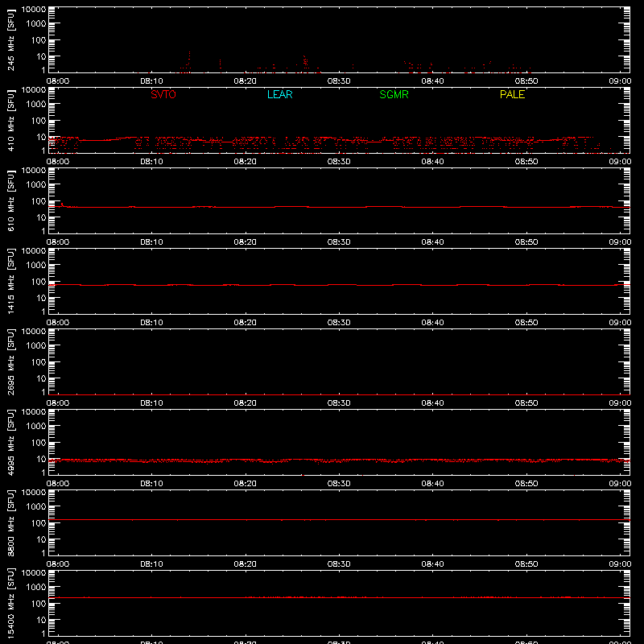
Task: Click 08:30 time label below 8800 MHz panel
Action: (x=339, y=564)
